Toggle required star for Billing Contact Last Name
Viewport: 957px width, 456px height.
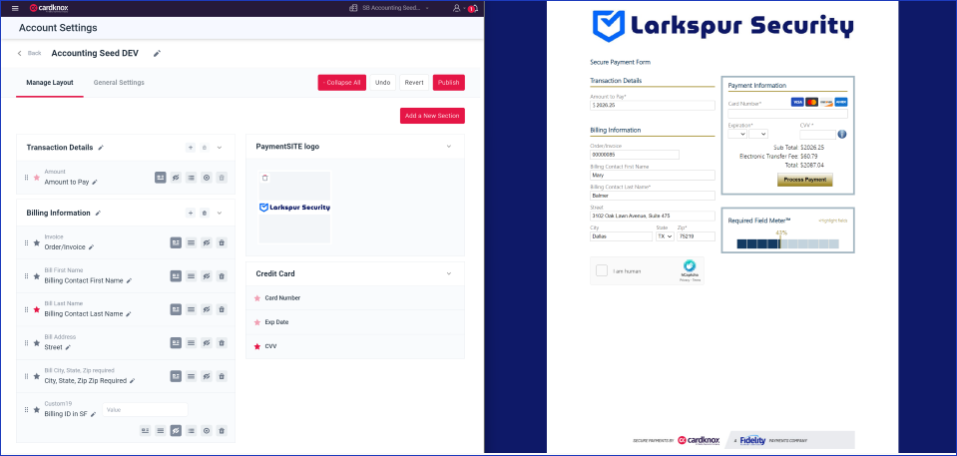(37, 309)
